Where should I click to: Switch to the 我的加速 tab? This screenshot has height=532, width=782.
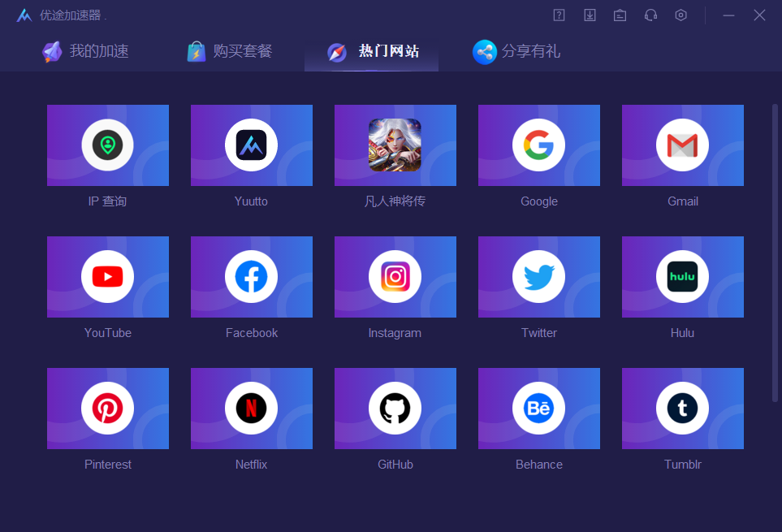point(86,52)
